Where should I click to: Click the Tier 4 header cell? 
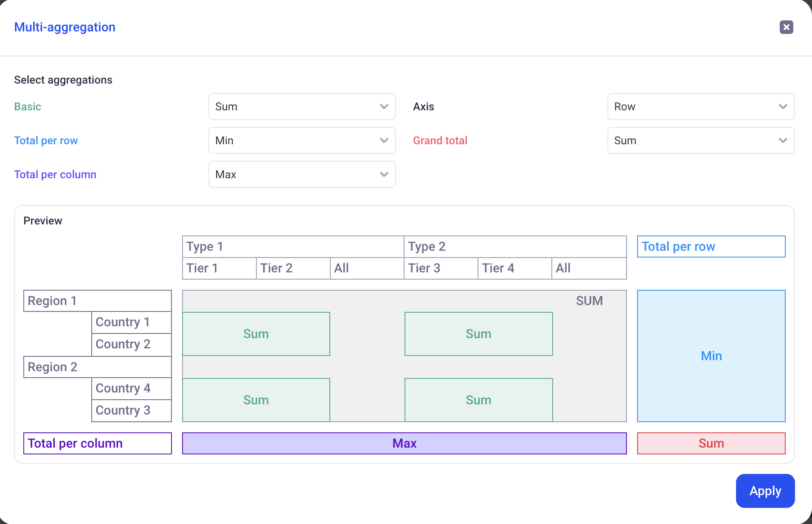click(514, 268)
